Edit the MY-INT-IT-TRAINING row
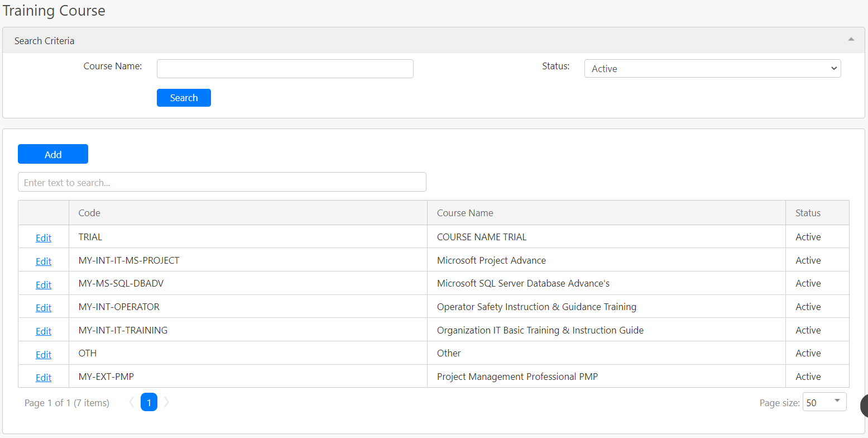 pyautogui.click(x=44, y=331)
